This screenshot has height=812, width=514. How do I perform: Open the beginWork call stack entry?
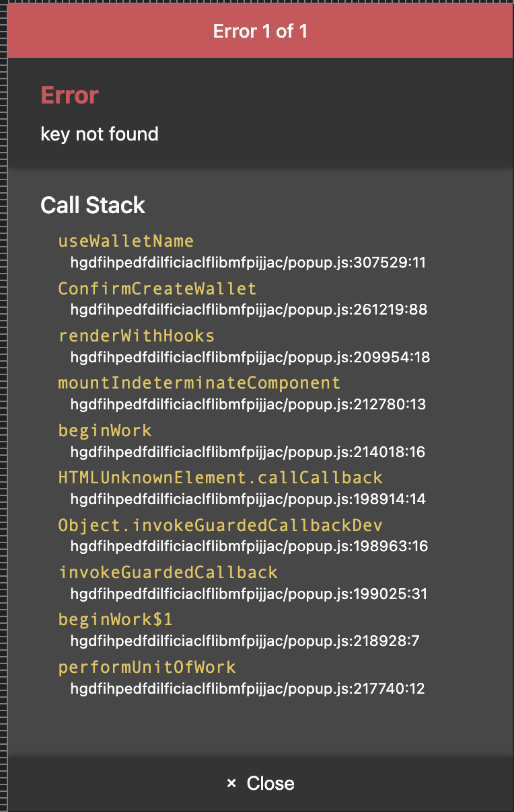pyautogui.click(x=105, y=430)
